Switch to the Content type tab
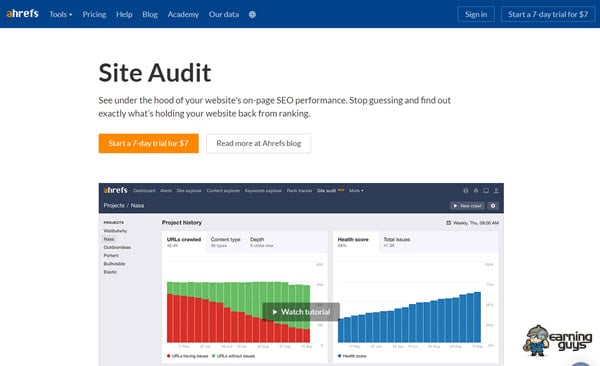 coord(225,242)
